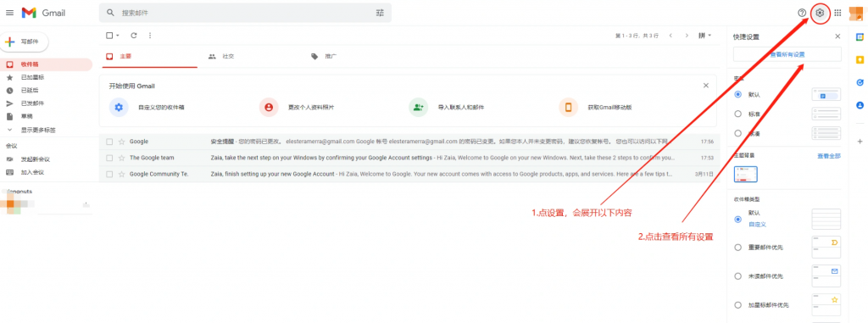Open the Google apps grid icon
The height and width of the screenshot is (323, 868).
click(837, 13)
